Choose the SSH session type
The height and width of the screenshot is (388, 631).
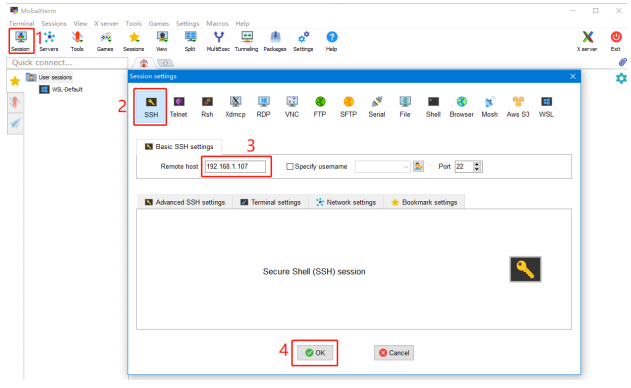tap(151, 107)
